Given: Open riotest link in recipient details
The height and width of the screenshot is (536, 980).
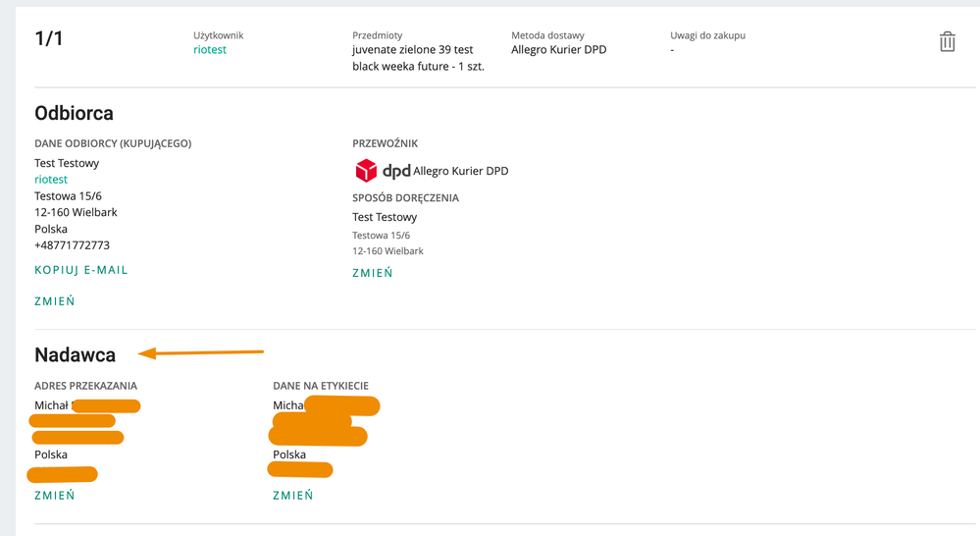Looking at the screenshot, I should click(51, 180).
